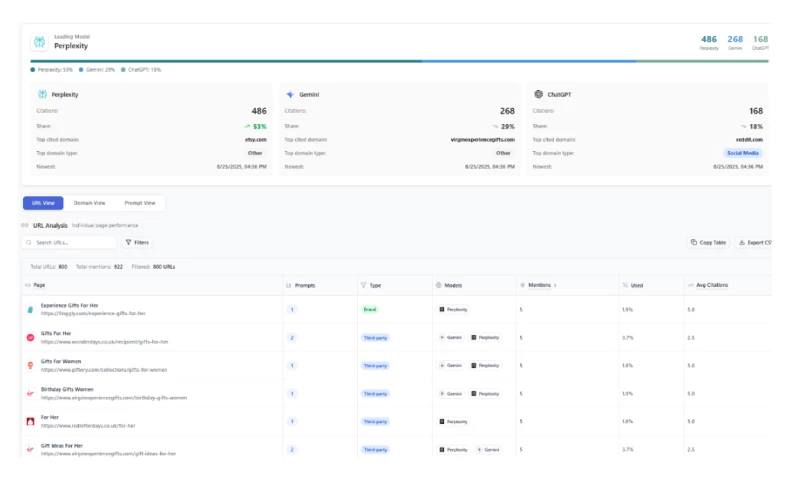The height and width of the screenshot is (480, 800).
Task: Open the tinggly.com experience-gifts-for-her URL
Action: [x=93, y=314]
